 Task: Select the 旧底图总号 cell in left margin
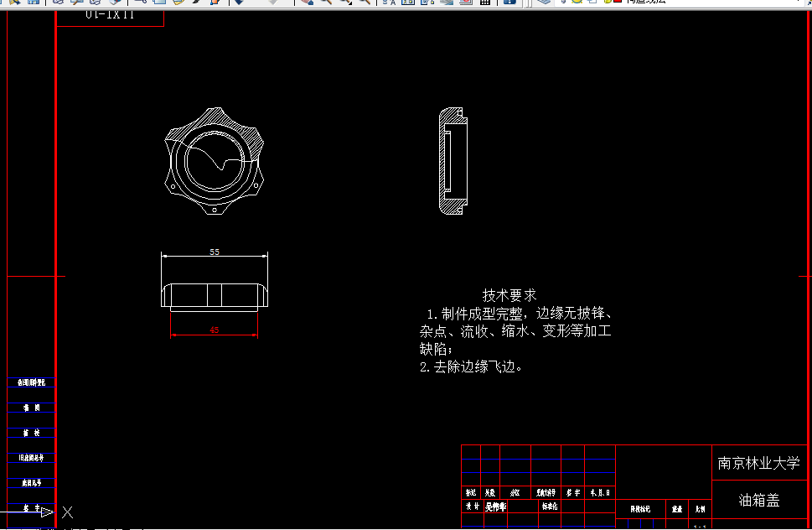pos(32,458)
